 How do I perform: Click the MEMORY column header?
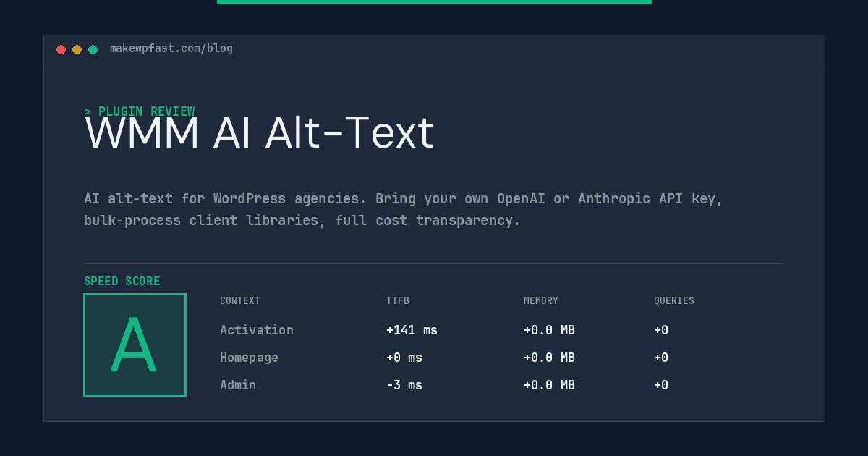pyautogui.click(x=541, y=301)
